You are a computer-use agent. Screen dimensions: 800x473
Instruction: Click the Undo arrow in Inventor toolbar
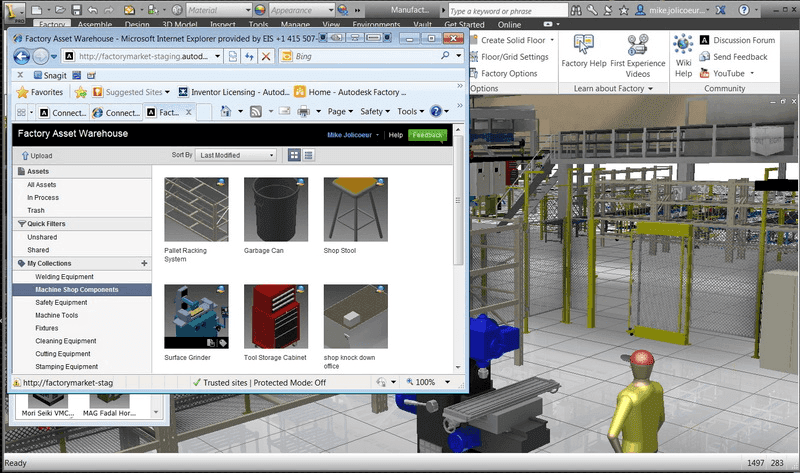point(92,10)
